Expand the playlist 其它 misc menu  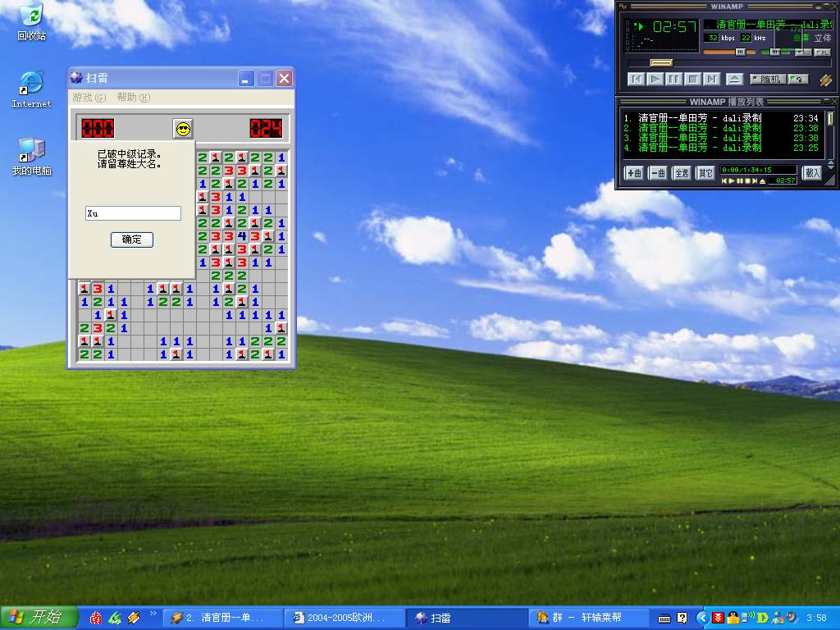click(x=705, y=173)
